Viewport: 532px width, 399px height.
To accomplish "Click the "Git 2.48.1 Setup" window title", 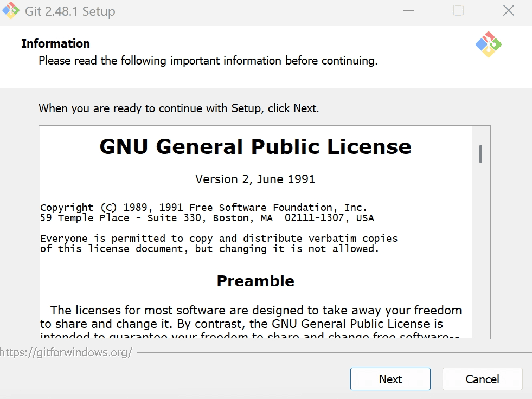I will pos(70,11).
